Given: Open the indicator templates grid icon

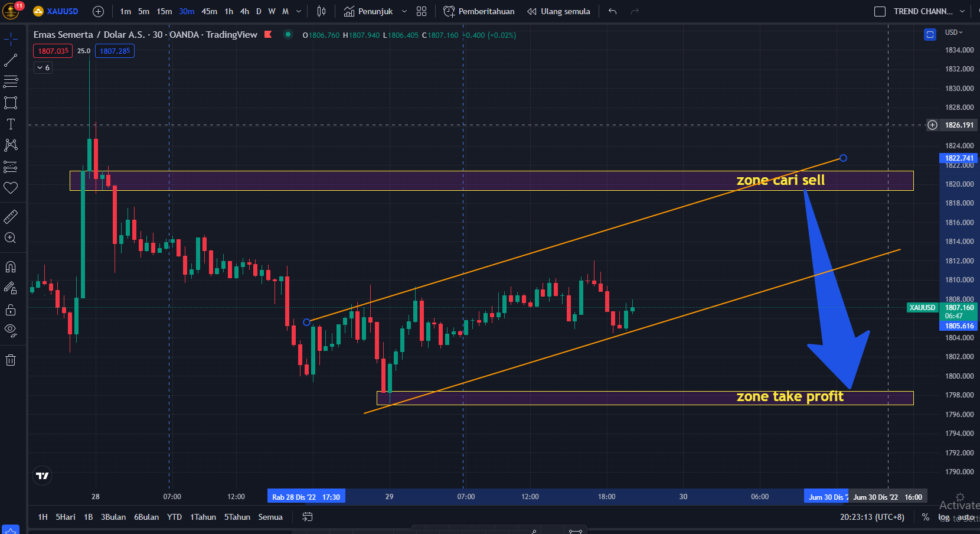Looking at the screenshot, I should (422, 11).
